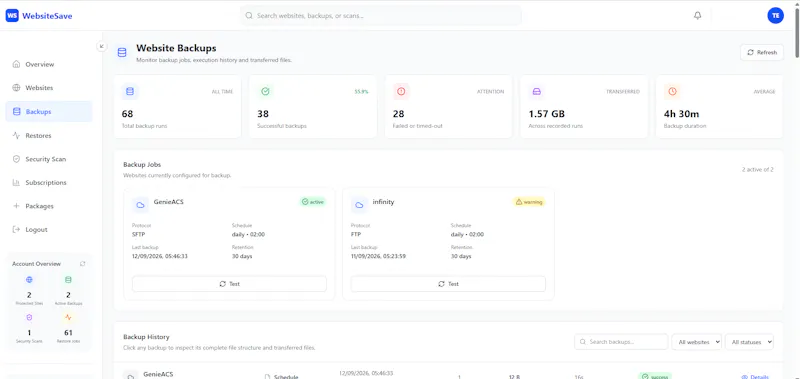Click the WebsiteSave logo icon

[12, 15]
